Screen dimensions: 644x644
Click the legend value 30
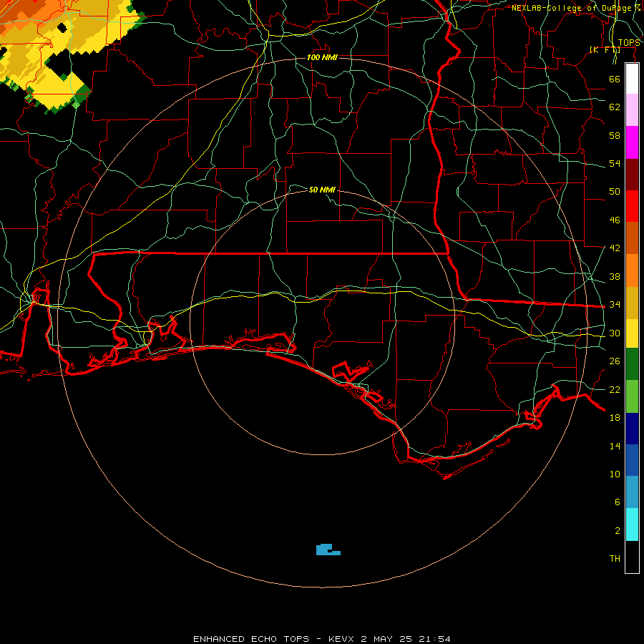615,333
